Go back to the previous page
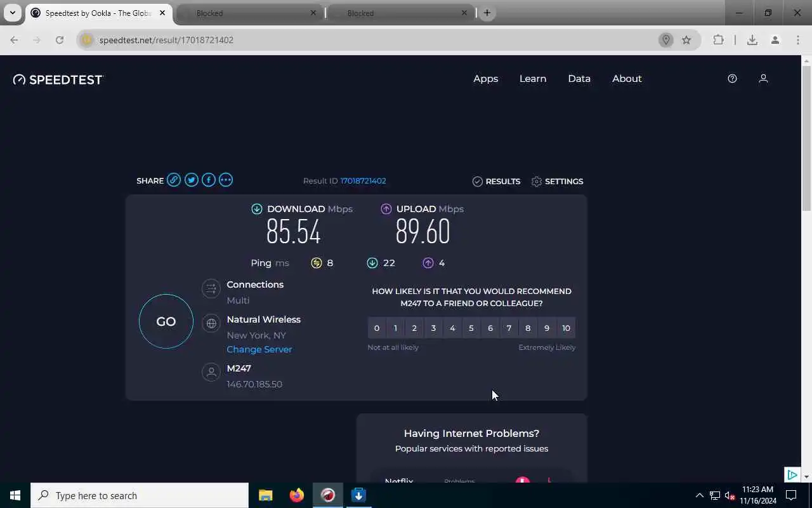The width and height of the screenshot is (812, 508). pos(14,40)
